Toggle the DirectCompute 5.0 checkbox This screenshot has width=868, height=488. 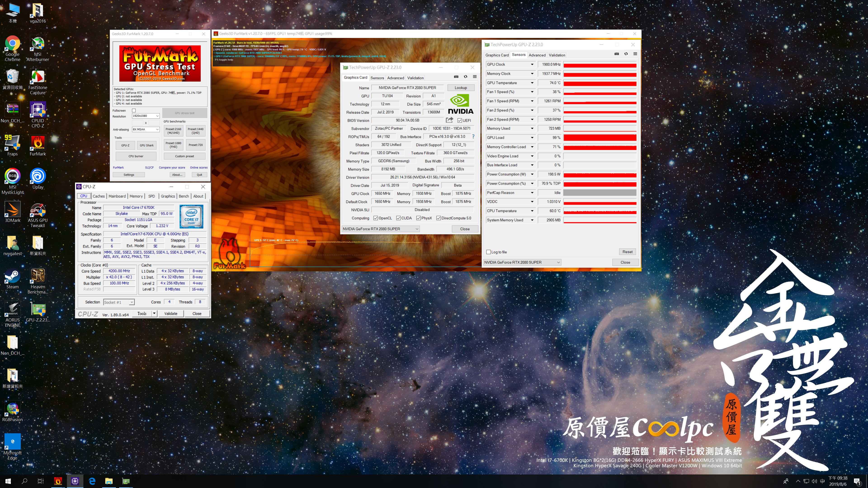[x=439, y=218]
